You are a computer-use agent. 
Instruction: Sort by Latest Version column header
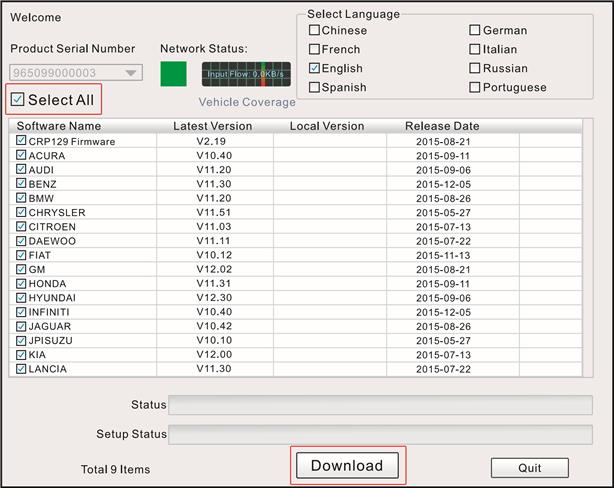pyautogui.click(x=213, y=126)
